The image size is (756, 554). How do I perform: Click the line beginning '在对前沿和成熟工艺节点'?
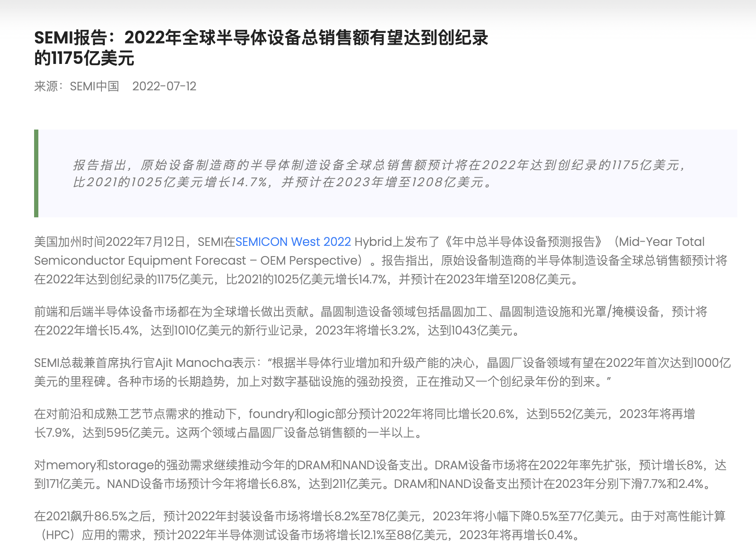coord(365,414)
